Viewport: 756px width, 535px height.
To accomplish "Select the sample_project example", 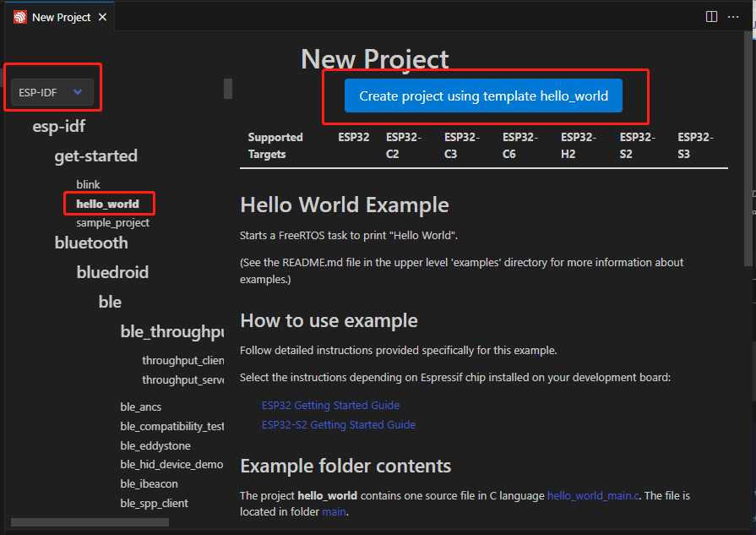I will 112,223.
